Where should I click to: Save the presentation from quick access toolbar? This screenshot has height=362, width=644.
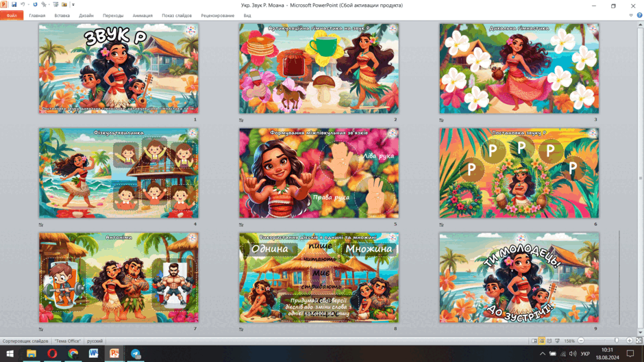[x=14, y=5]
